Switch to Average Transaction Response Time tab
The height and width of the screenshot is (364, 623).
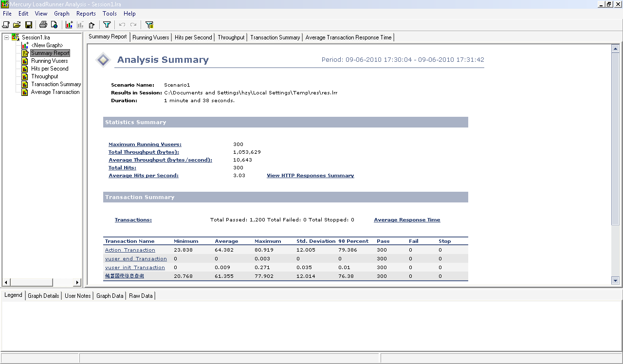coord(348,37)
